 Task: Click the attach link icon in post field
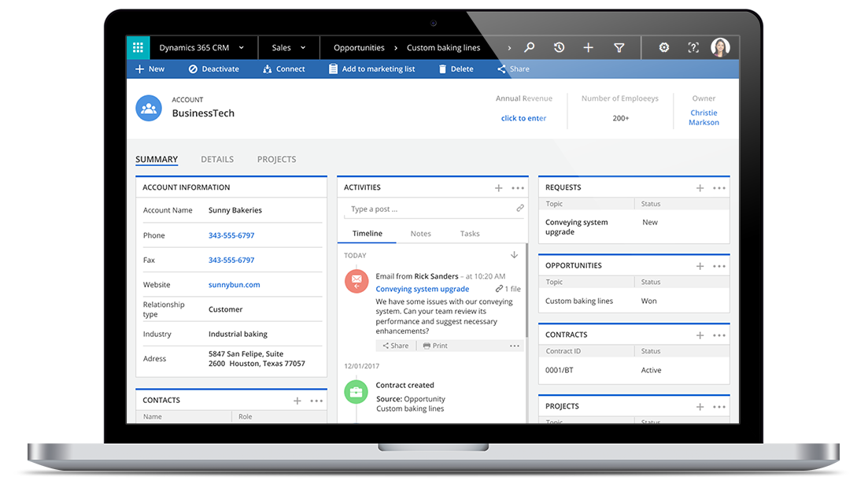click(x=520, y=209)
